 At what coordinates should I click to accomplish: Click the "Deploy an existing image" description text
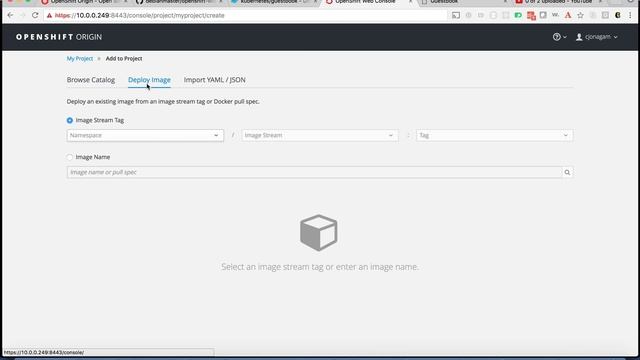[x=163, y=101]
